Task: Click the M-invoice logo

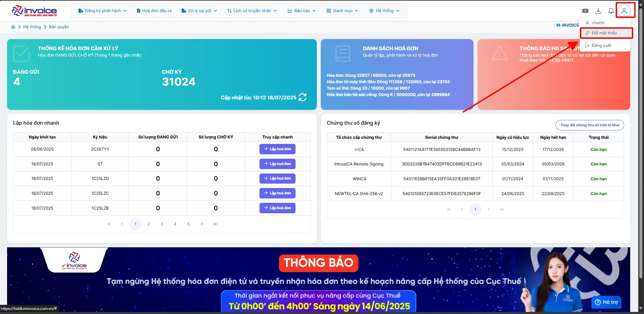Action: coord(34,11)
